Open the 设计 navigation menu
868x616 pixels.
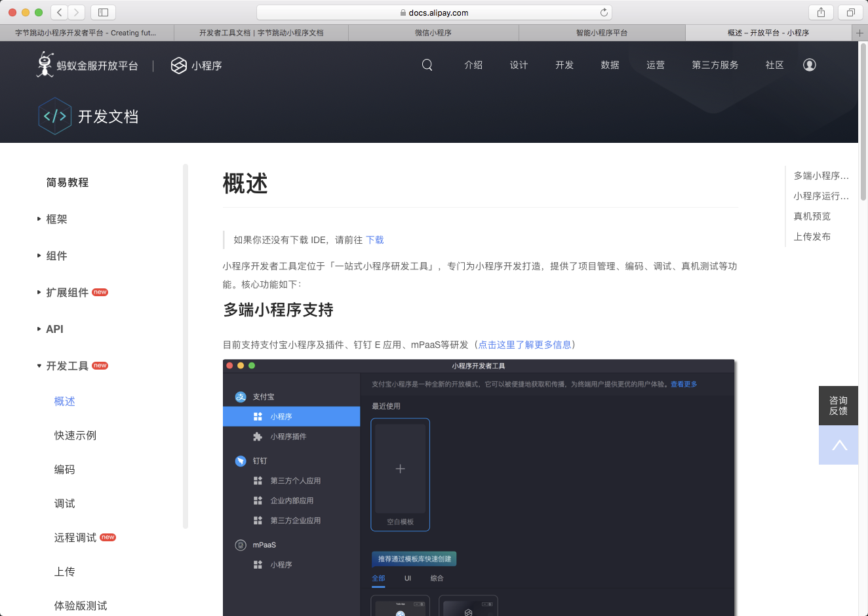pyautogui.click(x=519, y=65)
